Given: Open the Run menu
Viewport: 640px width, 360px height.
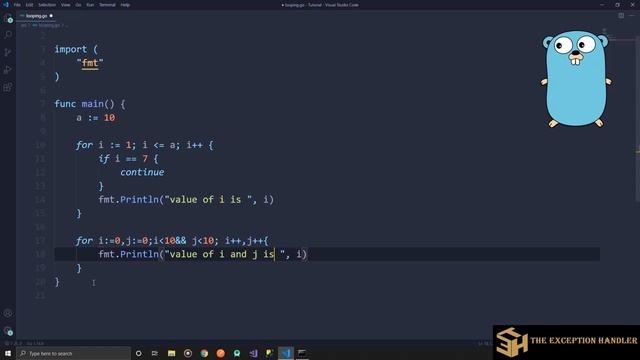Looking at the screenshot, I should pyautogui.click(x=90, y=5).
